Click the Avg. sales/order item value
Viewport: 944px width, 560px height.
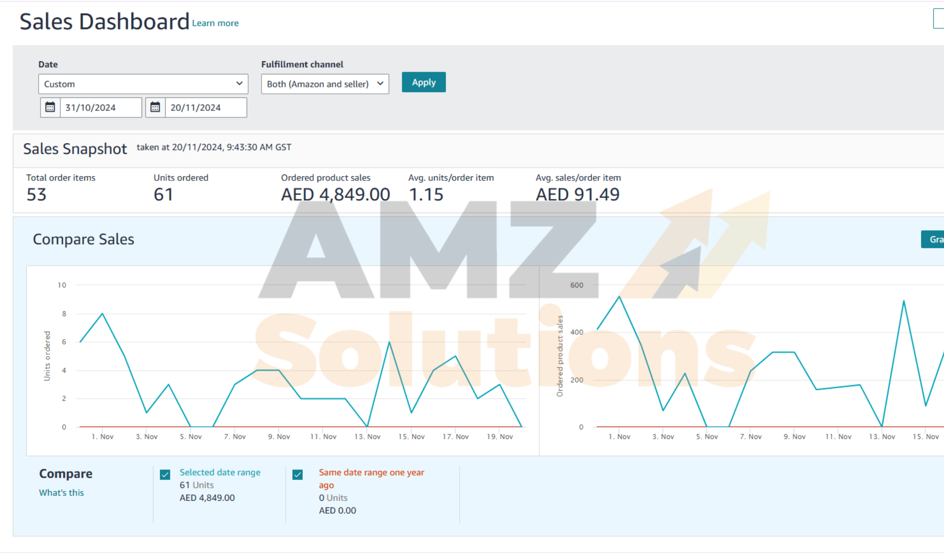[577, 195]
